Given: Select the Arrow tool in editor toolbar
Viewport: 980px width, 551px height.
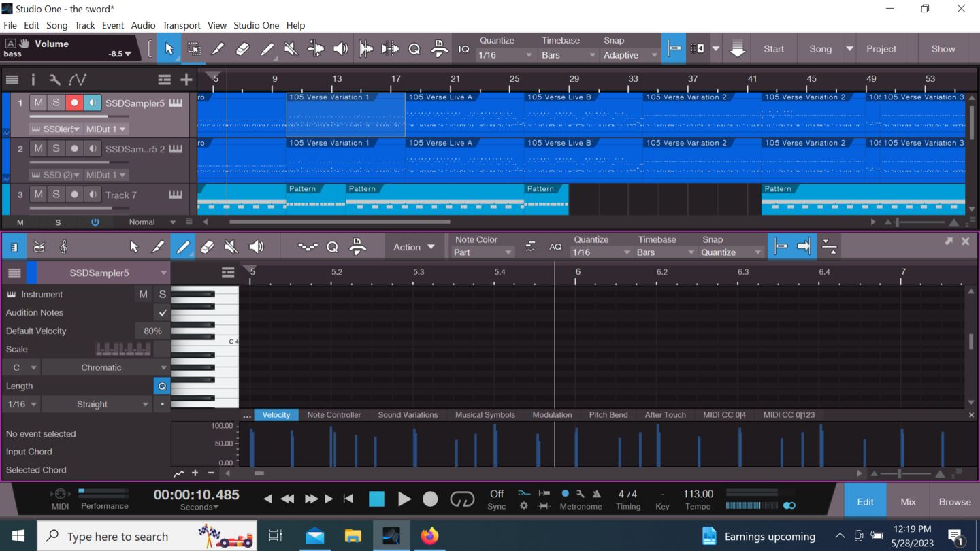Looking at the screenshot, I should [x=133, y=247].
